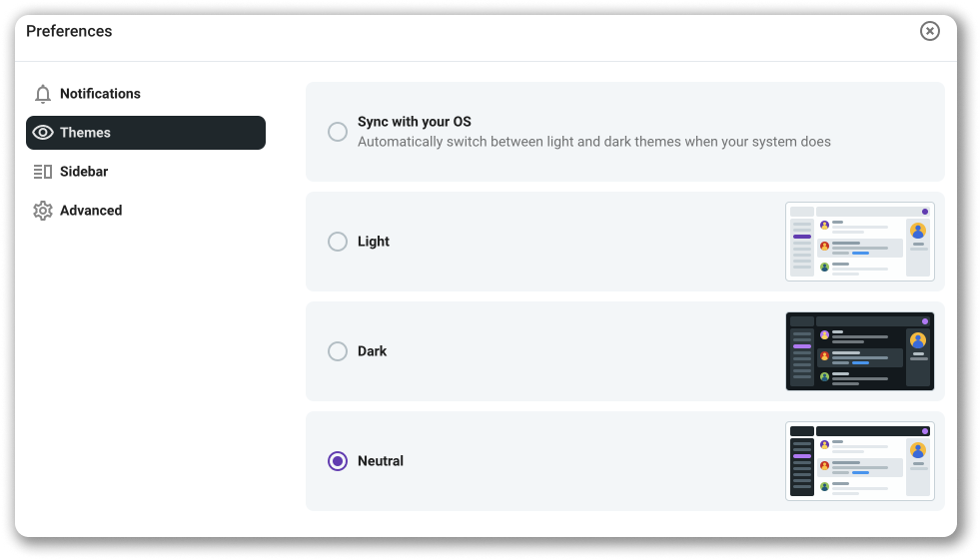Click the Dark theme preview thumbnail

tap(859, 351)
